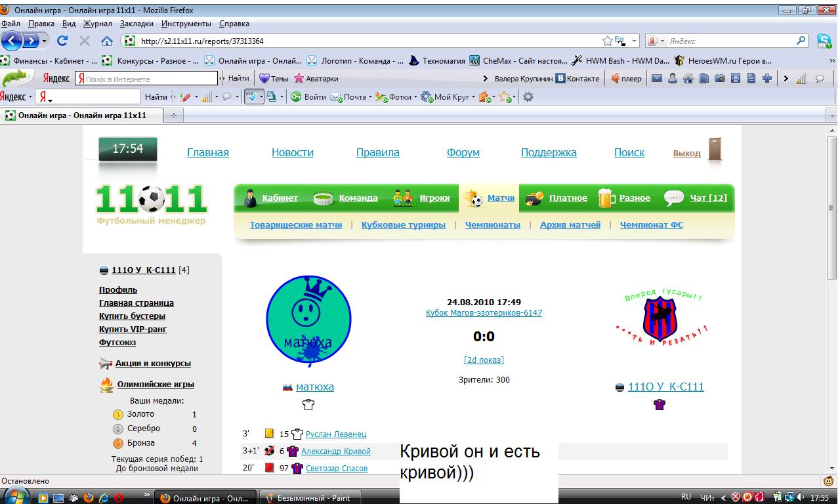This screenshot has width=840, height=504.
Task: Click the матюха team logo image
Action: [308, 321]
